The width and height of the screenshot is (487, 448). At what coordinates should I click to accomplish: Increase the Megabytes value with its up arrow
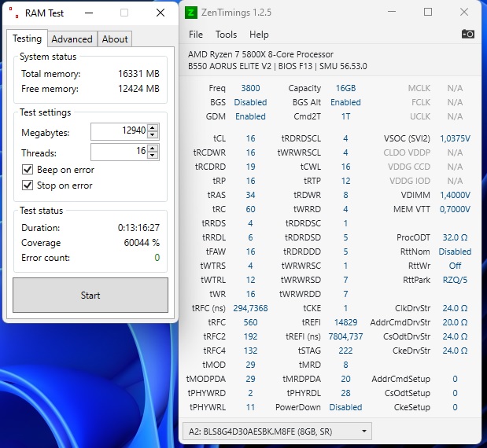(x=152, y=128)
